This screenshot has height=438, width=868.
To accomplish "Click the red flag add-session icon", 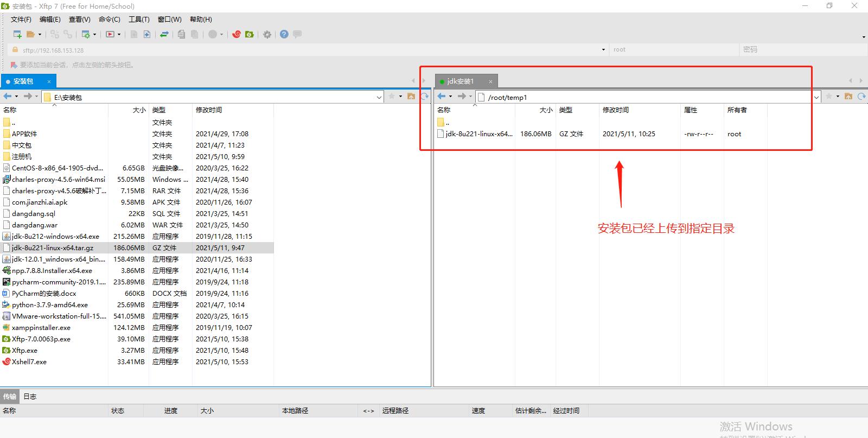I will click(x=14, y=65).
